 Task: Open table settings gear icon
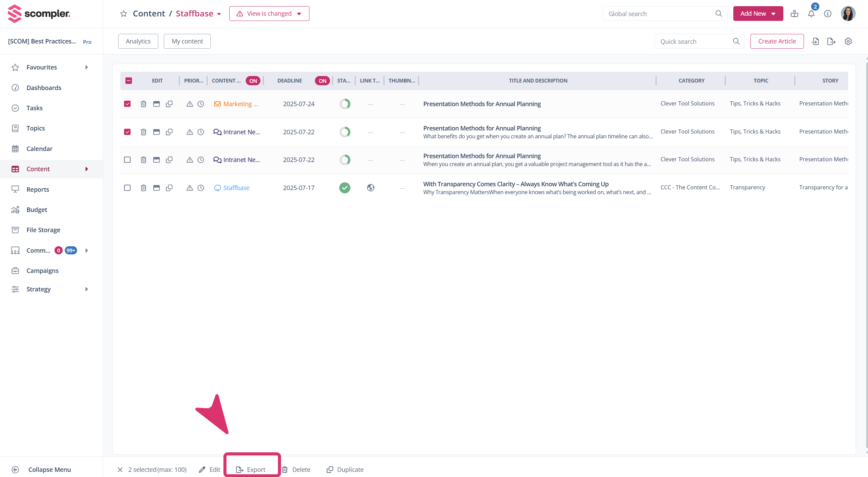pyautogui.click(x=848, y=41)
